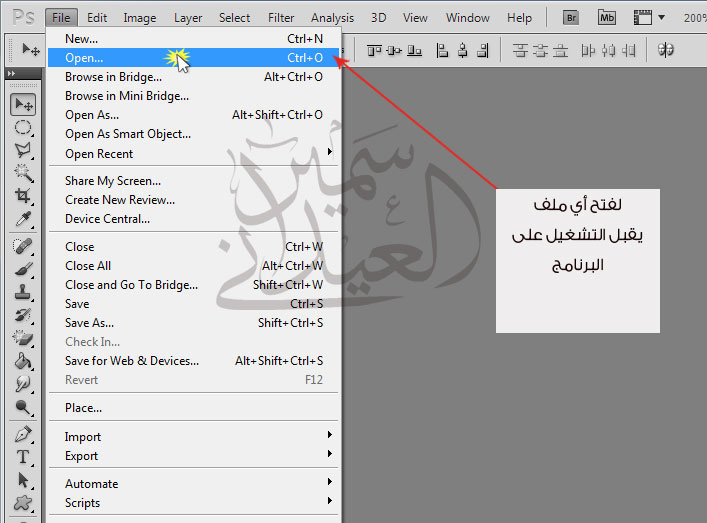707x523 pixels.
Task: Open the Image menu
Action: click(x=140, y=18)
